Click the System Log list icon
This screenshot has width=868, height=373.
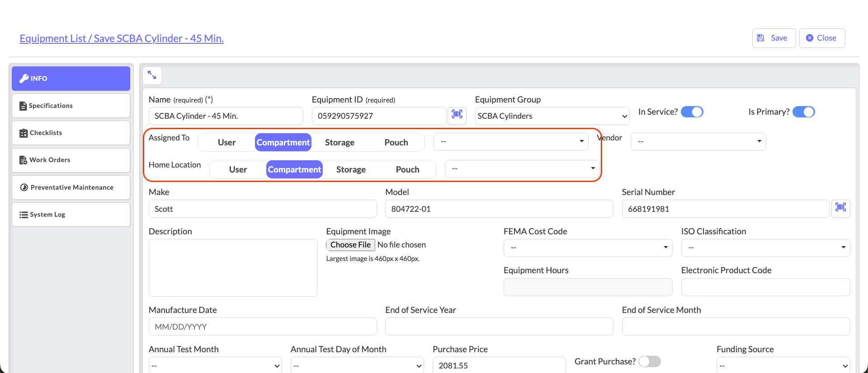pyautogui.click(x=24, y=215)
